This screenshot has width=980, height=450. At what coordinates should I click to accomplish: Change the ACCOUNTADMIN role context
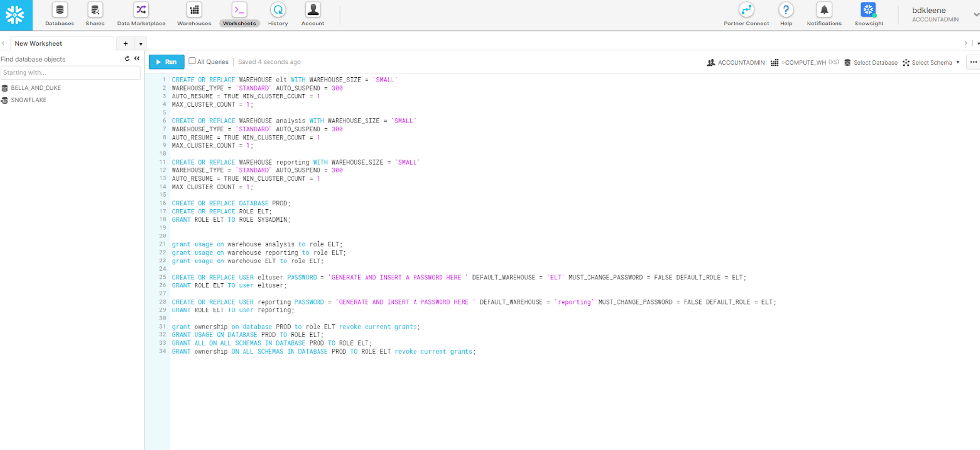click(735, 62)
